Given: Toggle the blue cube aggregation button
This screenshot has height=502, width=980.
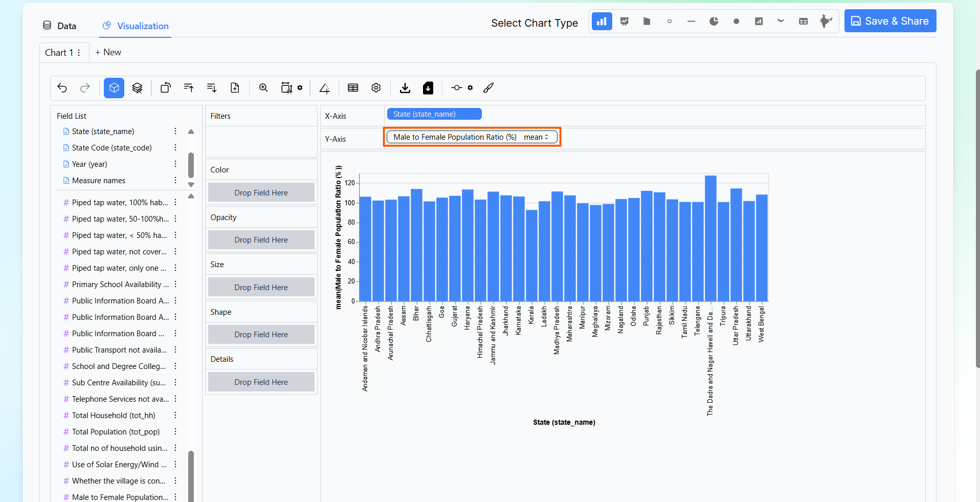Looking at the screenshot, I should coord(114,88).
